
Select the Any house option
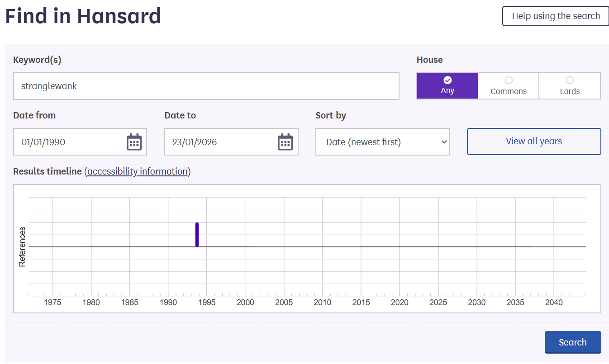point(447,85)
